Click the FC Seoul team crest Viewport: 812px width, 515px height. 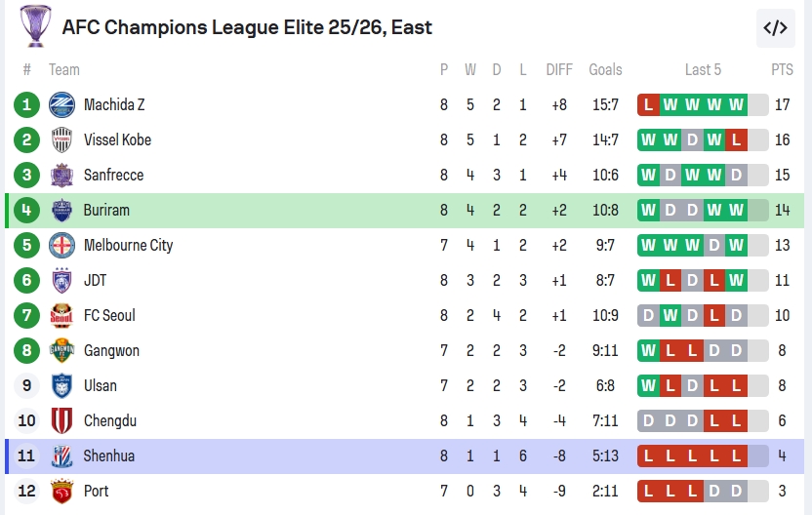(x=61, y=315)
